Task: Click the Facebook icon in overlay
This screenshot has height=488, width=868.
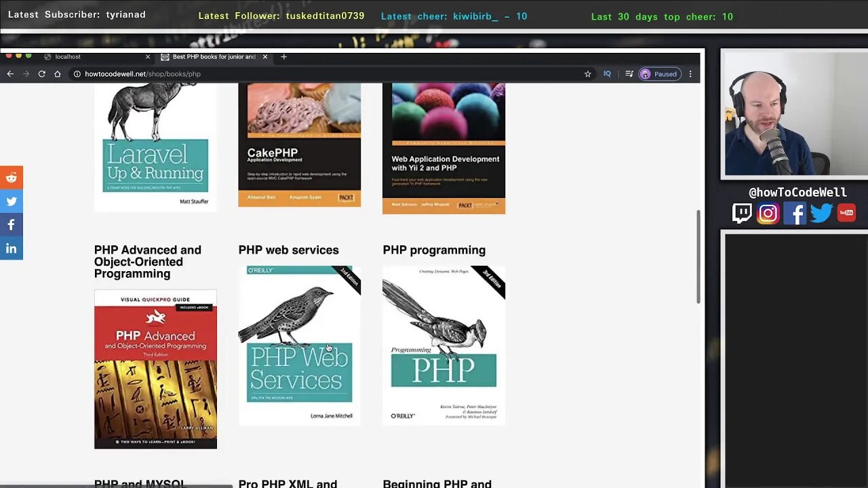Action: pyautogui.click(x=794, y=213)
